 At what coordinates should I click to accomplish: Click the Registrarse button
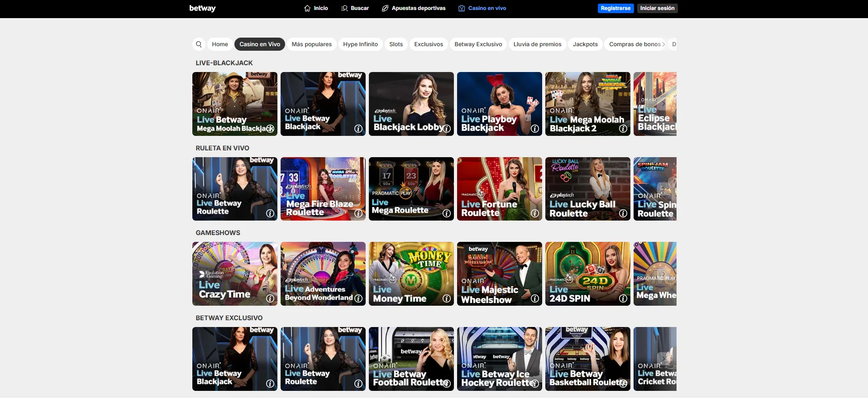point(615,8)
